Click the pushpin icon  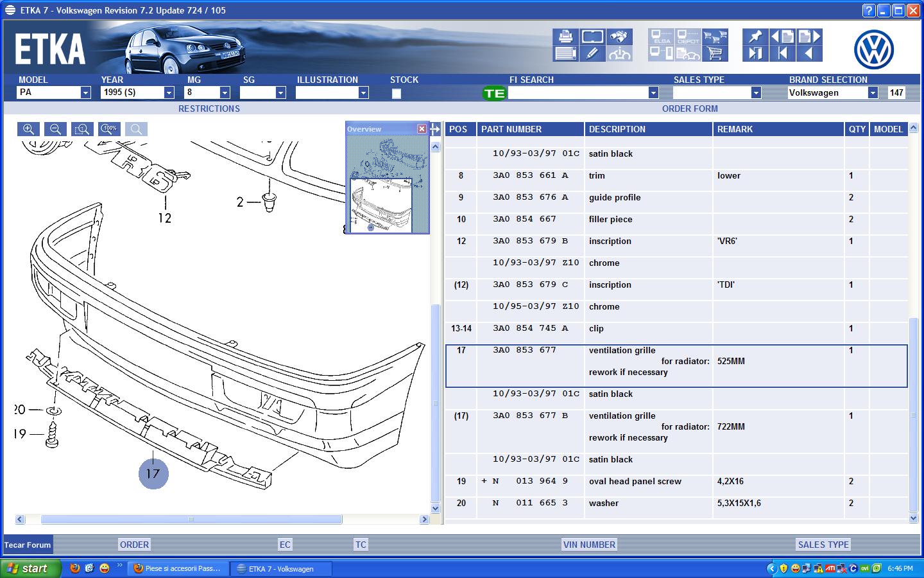tap(755, 37)
